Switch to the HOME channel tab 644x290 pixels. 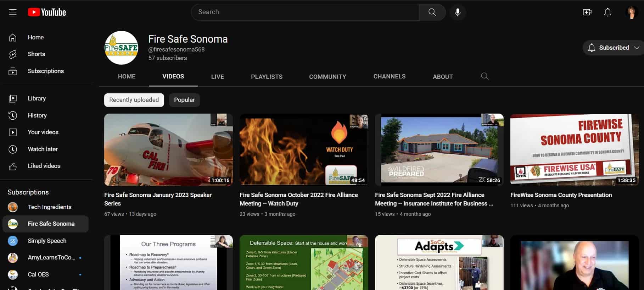[127, 76]
